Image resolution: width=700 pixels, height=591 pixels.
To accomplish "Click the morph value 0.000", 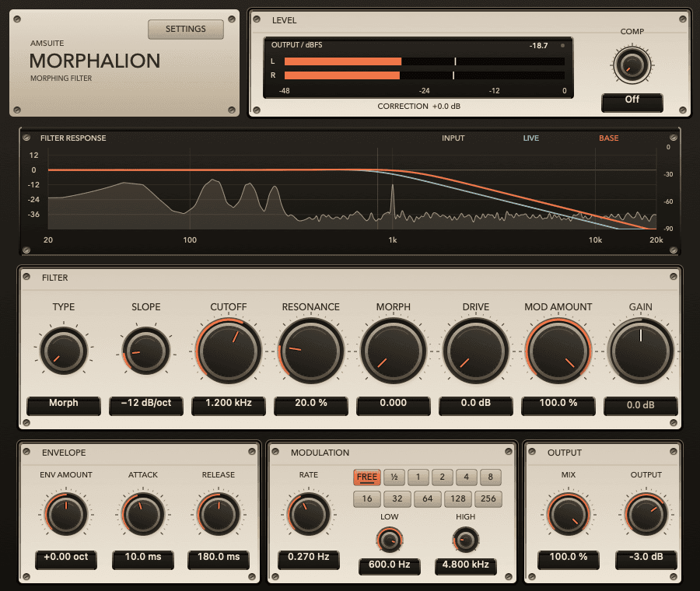I will (394, 405).
